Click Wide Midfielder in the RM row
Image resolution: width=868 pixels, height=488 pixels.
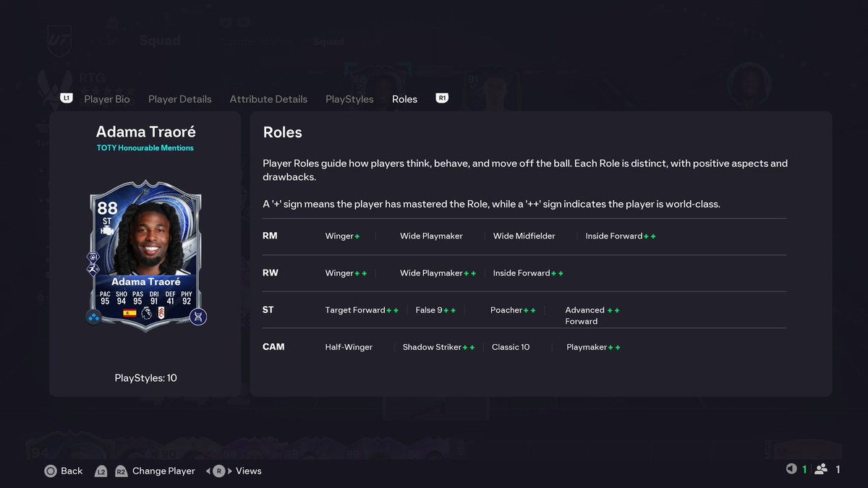point(524,236)
